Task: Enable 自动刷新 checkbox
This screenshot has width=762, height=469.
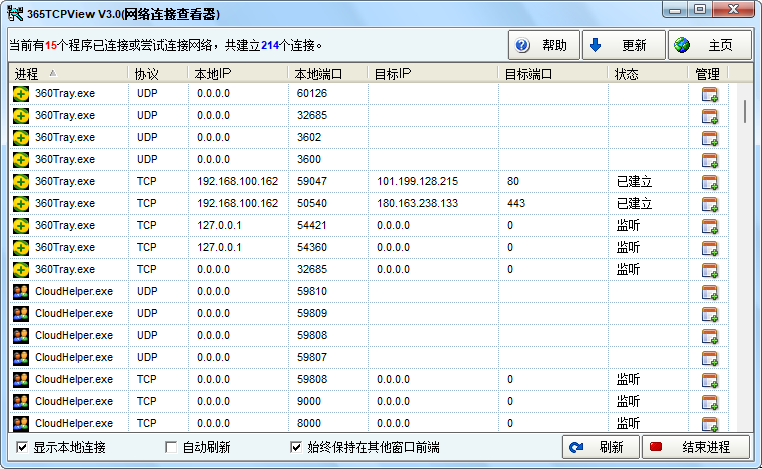Action: pos(171,447)
